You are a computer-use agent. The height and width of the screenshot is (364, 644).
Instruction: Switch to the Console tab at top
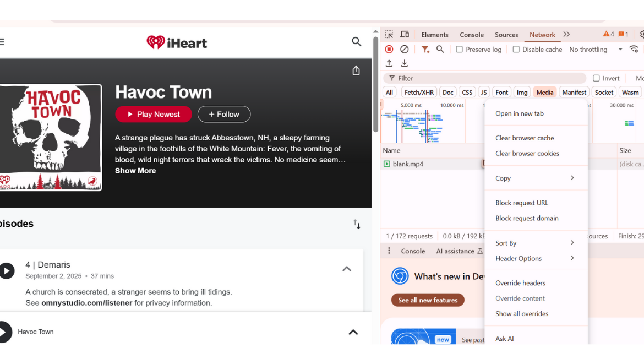click(472, 35)
